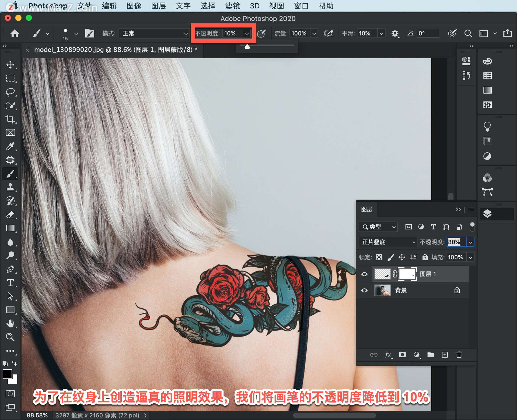This screenshot has width=517, height=420.
Task: Open the 流量 flow percentage dropdown arrow
Action: point(314,33)
